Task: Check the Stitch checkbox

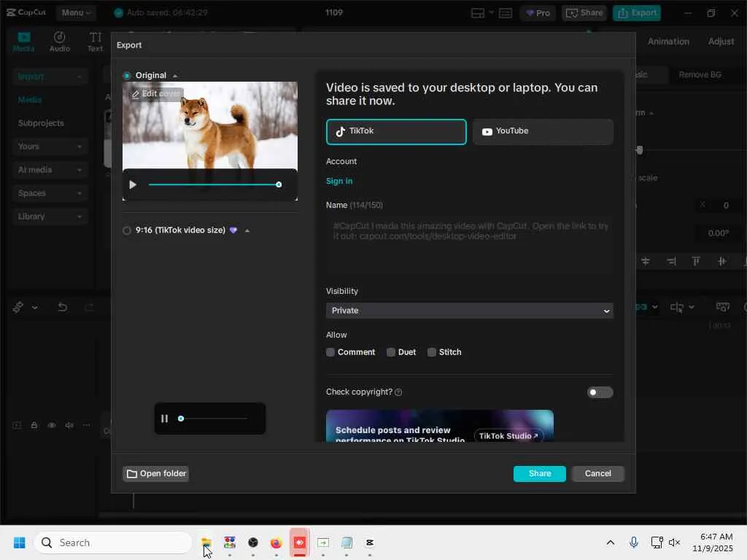Action: coord(432,352)
